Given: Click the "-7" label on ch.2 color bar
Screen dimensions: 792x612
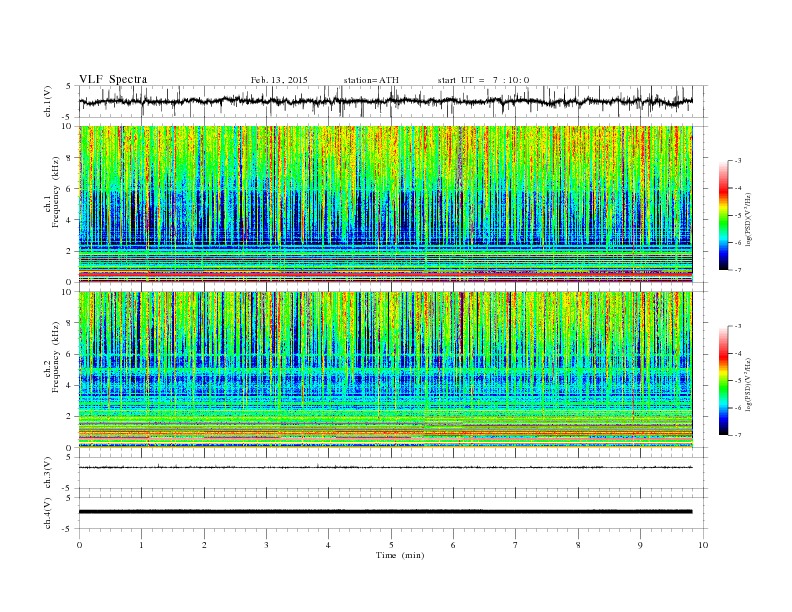Looking at the screenshot, I should 737,435.
